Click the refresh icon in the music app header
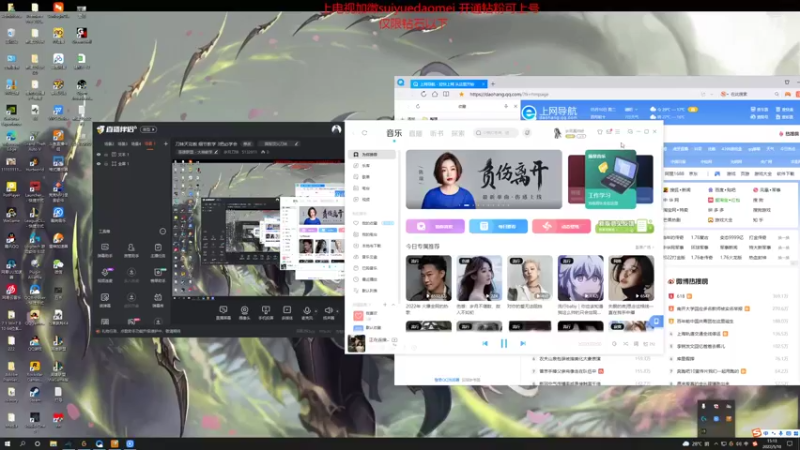Viewport: 800px width, 450px height. 364,133
